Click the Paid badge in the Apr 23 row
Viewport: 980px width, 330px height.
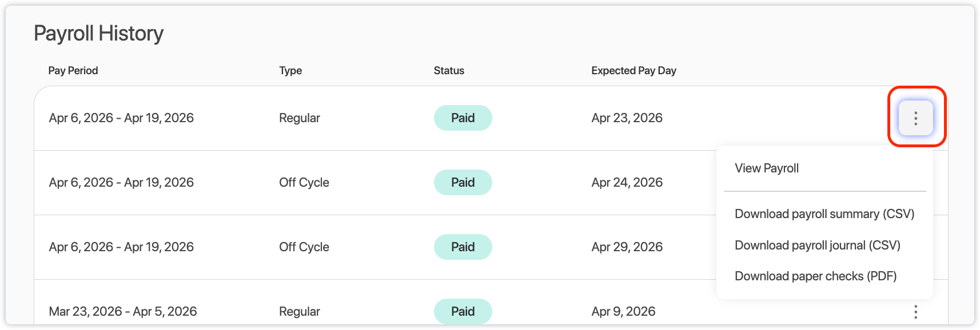coord(463,118)
